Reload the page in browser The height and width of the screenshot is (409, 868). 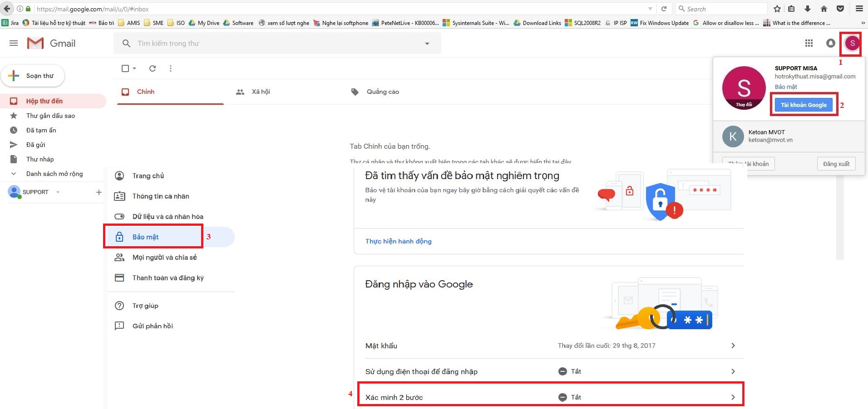tap(664, 9)
